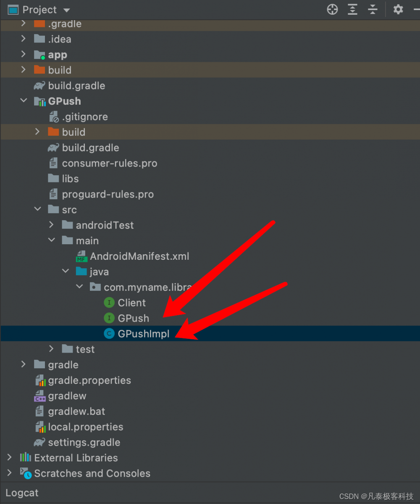Expand the androidTest folder

click(51, 225)
